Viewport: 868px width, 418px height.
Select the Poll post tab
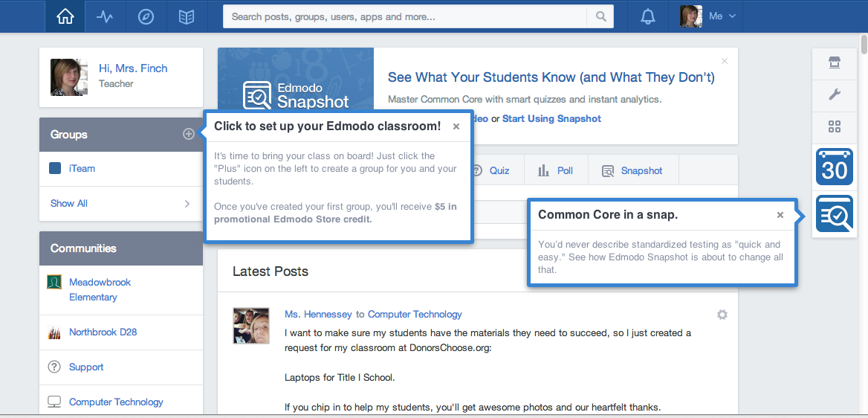pyautogui.click(x=555, y=170)
